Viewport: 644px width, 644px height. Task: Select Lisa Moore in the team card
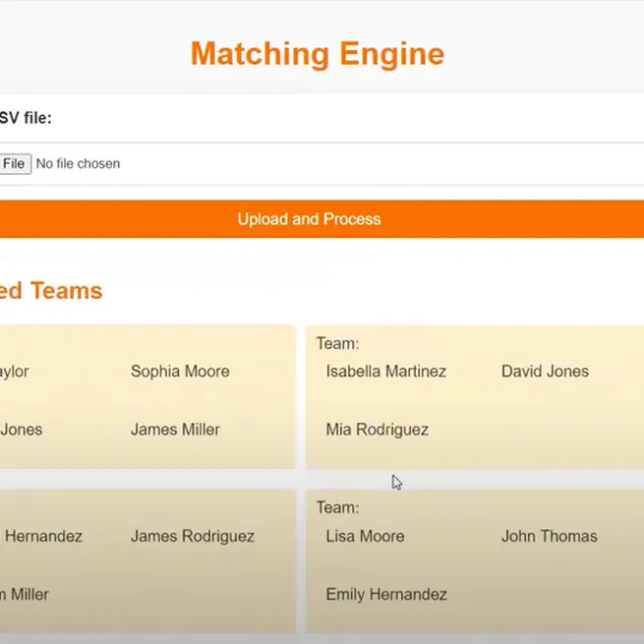pyautogui.click(x=365, y=537)
